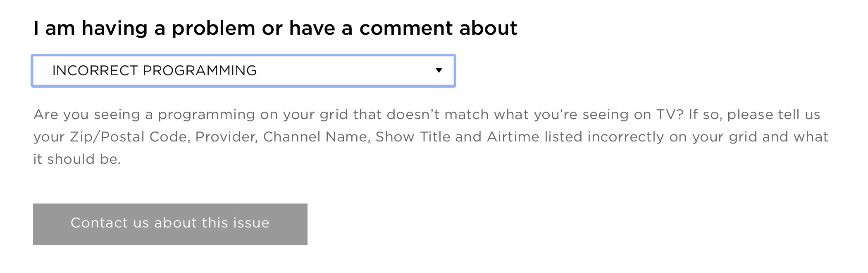Click the word Provider in the description
Screen dimensions: 868x273
(x=226, y=137)
